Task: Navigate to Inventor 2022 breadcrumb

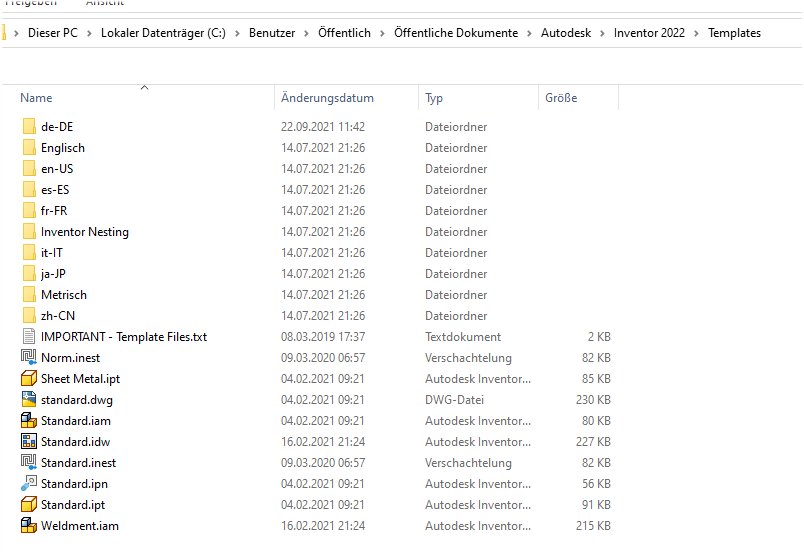Action: coord(649,33)
